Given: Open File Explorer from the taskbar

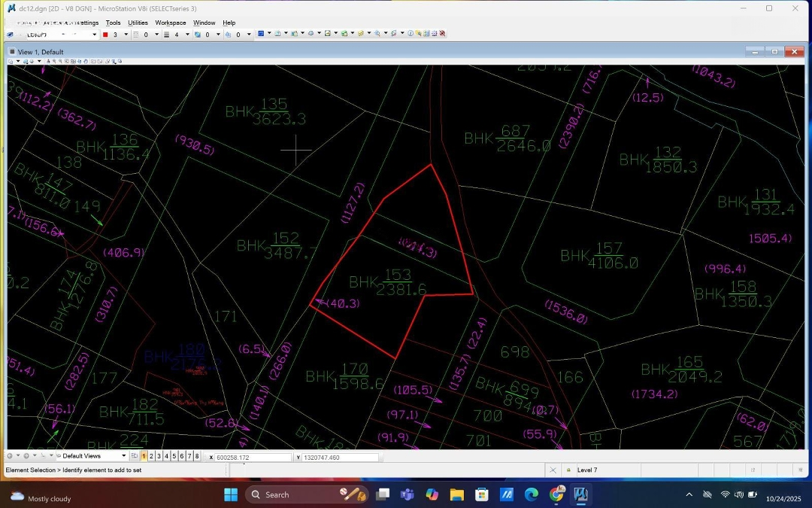Looking at the screenshot, I should [456, 494].
